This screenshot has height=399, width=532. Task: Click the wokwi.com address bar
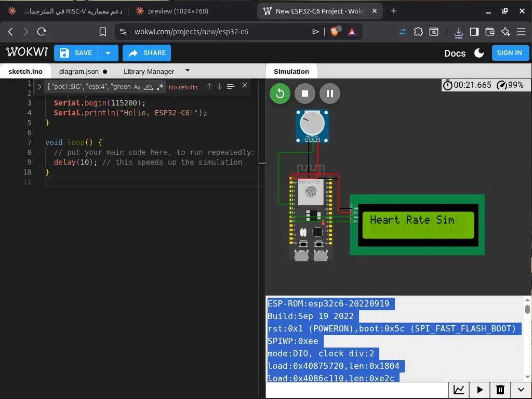(x=191, y=32)
